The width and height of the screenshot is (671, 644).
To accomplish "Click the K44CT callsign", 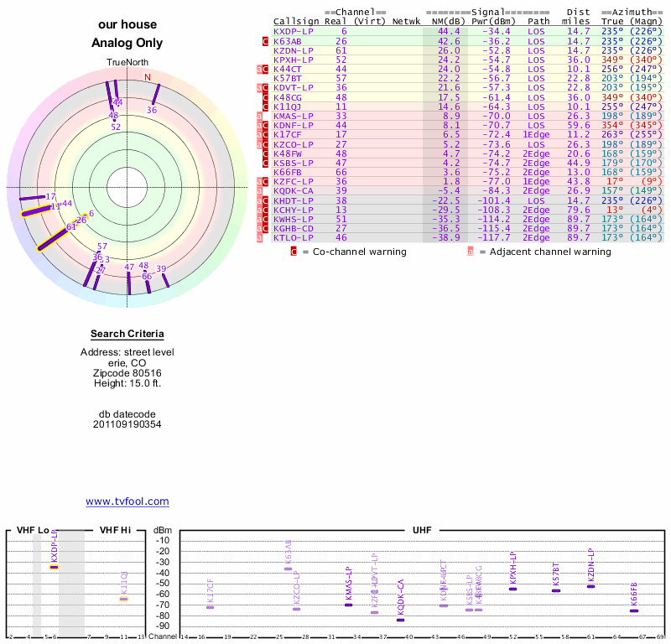I will pyautogui.click(x=287, y=70).
